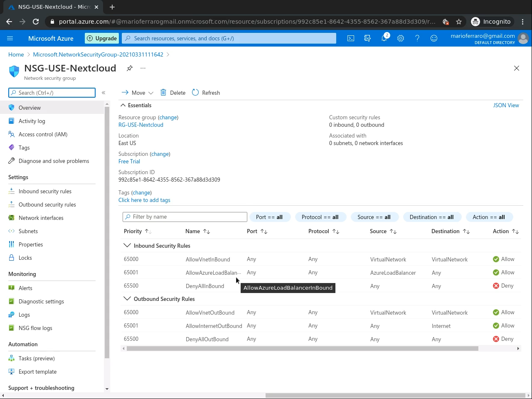Open a new browser tab
The height and width of the screenshot is (399, 532).
112,7
